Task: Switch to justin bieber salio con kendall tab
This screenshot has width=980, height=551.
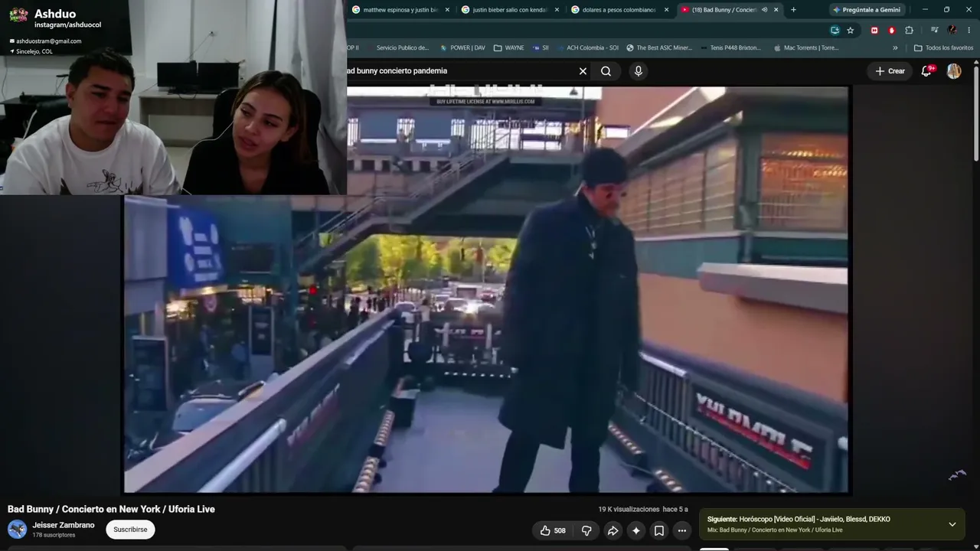Action: [x=510, y=10]
